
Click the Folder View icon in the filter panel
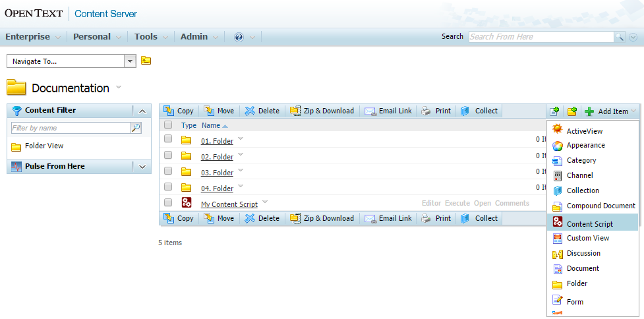tap(16, 146)
